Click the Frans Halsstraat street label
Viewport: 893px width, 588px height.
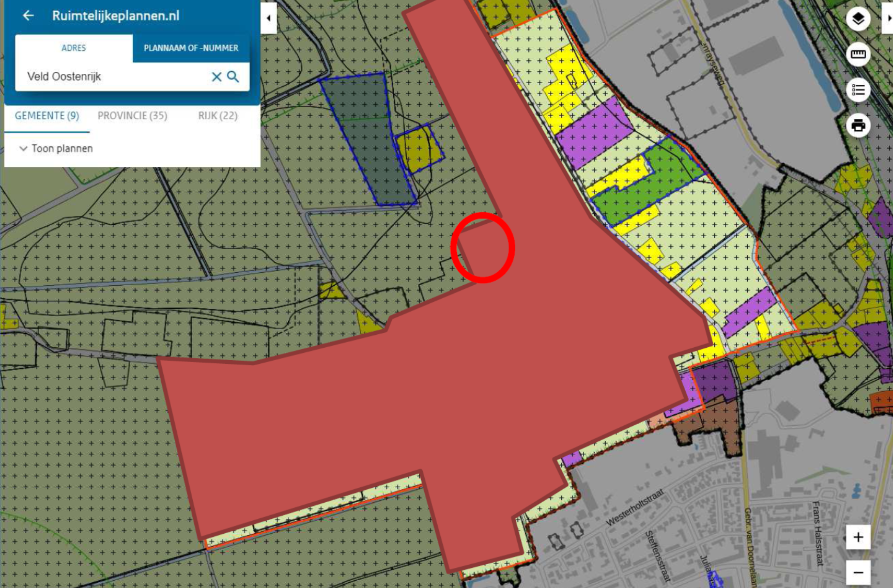817,533
